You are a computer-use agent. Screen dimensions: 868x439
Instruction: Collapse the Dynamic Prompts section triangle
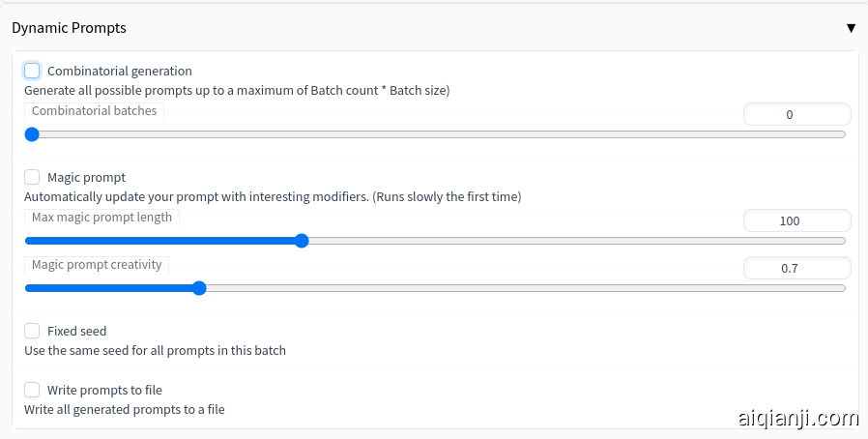pyautogui.click(x=851, y=28)
